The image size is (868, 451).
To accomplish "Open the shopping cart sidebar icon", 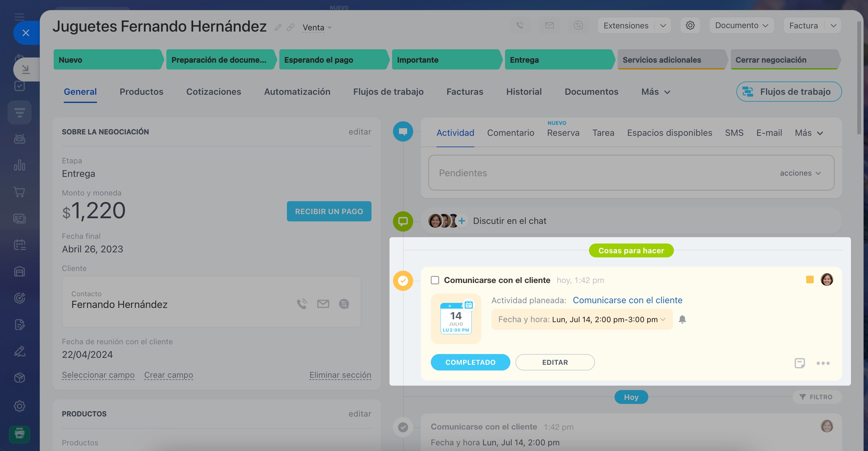I will tap(20, 192).
